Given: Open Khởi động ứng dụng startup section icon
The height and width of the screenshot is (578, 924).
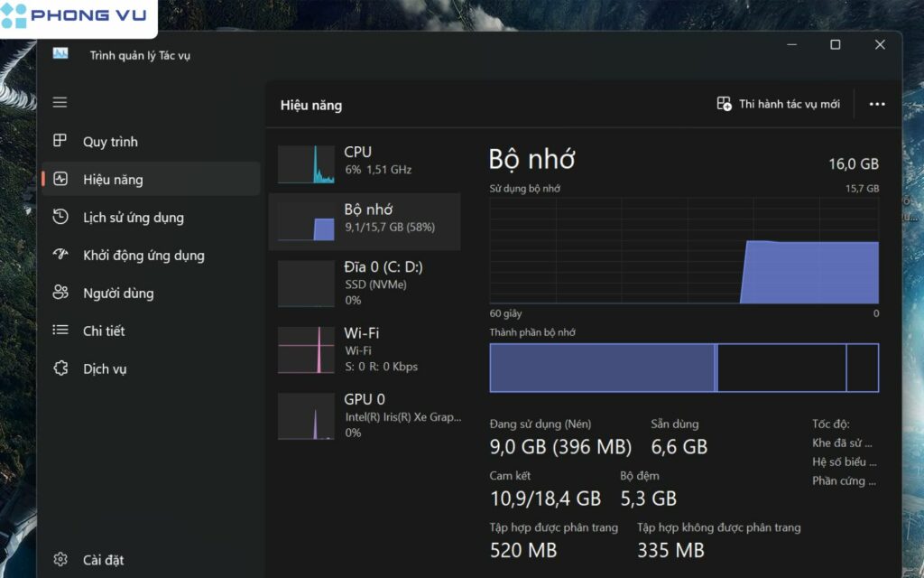Looking at the screenshot, I should click(60, 256).
